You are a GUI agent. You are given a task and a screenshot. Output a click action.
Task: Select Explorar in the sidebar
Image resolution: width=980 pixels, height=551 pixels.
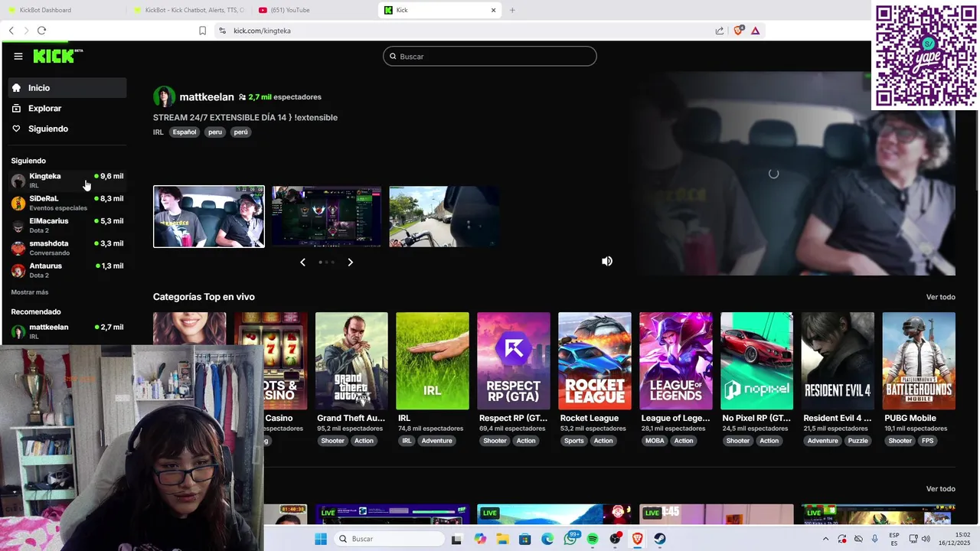pos(67,109)
